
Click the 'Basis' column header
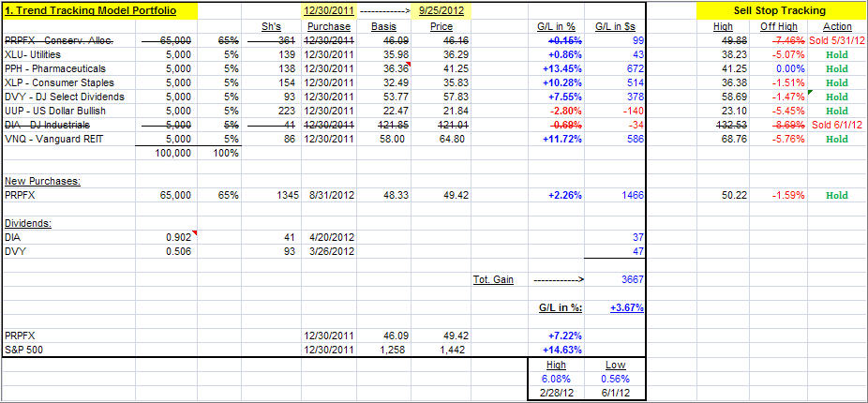click(384, 26)
